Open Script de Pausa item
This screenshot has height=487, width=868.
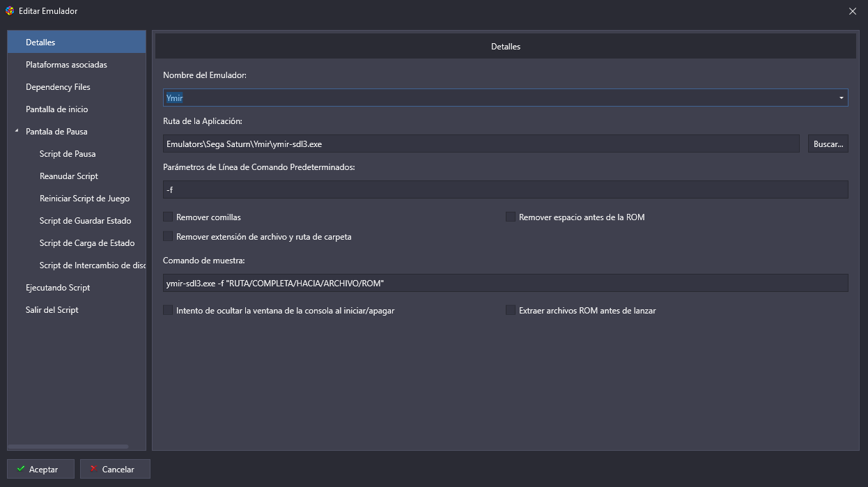pos(68,154)
